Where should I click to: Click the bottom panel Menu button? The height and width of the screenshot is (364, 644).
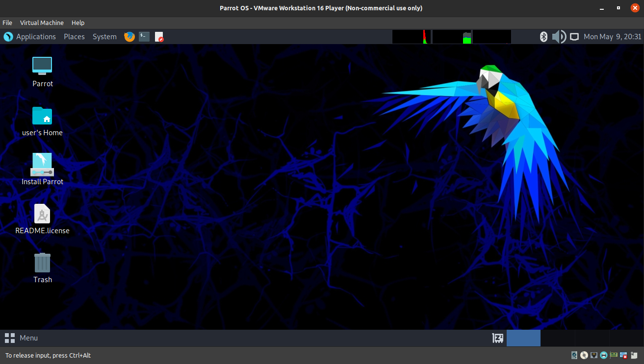(x=21, y=338)
